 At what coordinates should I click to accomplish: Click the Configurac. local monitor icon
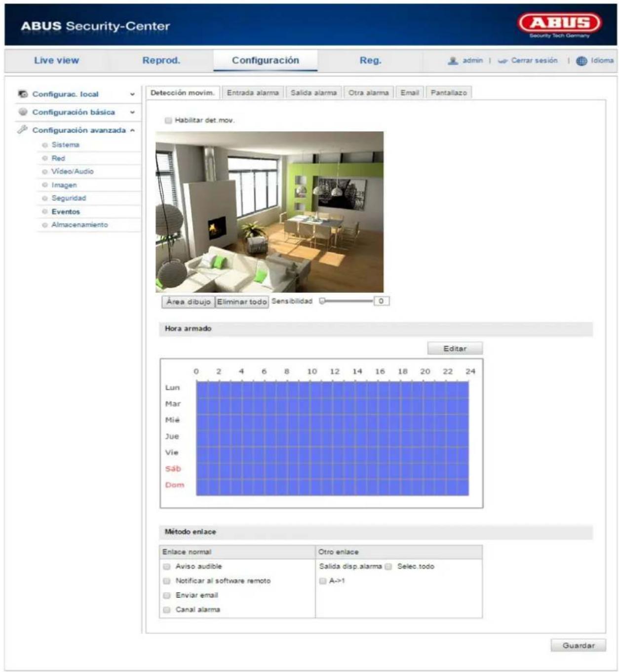(23, 94)
